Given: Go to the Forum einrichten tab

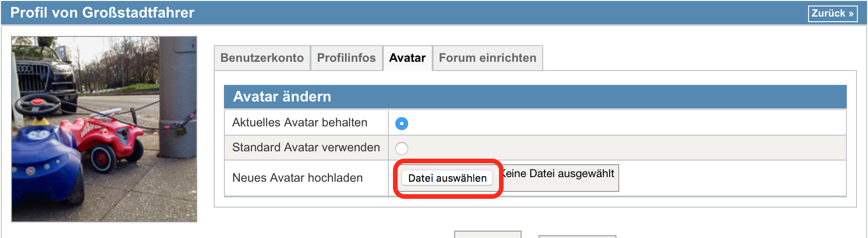Looking at the screenshot, I should (x=487, y=58).
